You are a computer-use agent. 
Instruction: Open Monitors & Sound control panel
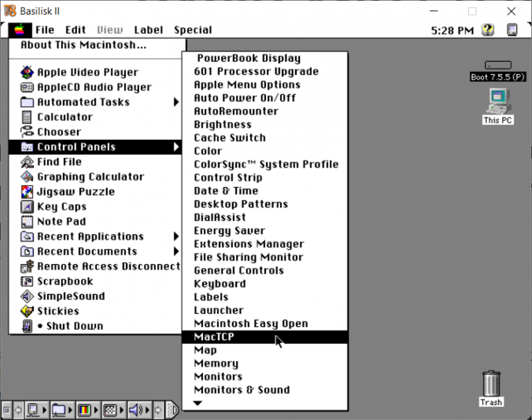click(x=265, y=390)
